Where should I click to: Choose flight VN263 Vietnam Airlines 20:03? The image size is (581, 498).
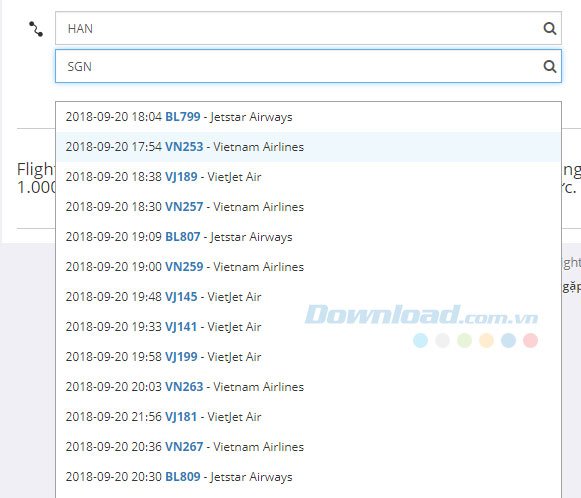pos(308,387)
